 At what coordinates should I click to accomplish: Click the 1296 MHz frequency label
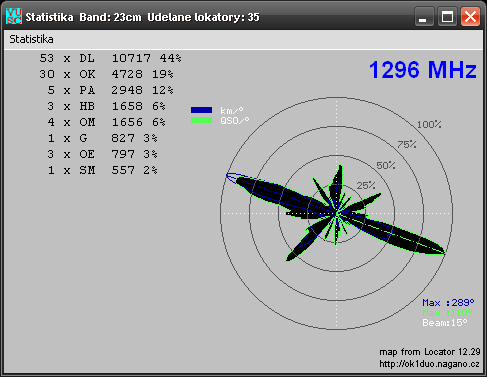coord(423,70)
